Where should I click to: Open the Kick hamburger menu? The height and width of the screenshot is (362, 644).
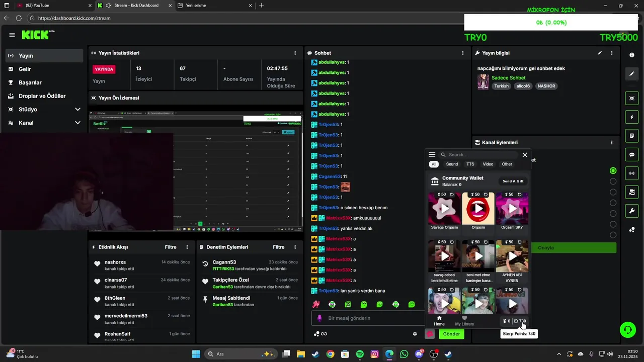click(12, 35)
